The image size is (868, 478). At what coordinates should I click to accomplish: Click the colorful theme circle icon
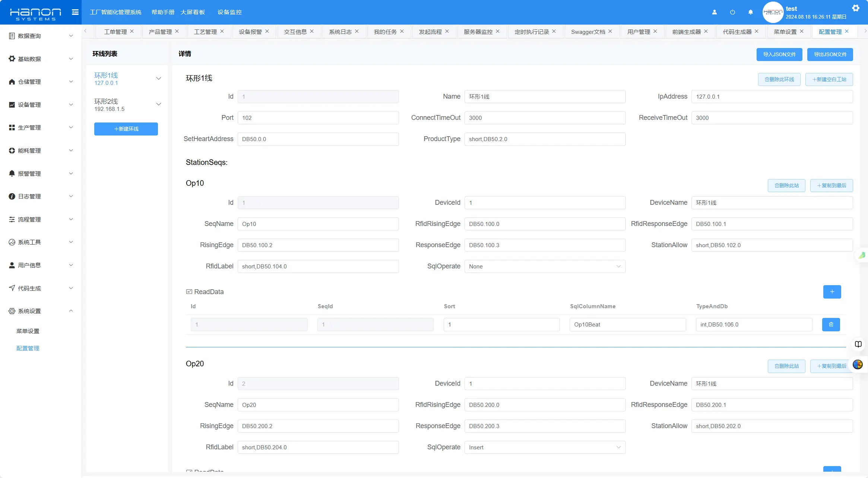pos(858,364)
